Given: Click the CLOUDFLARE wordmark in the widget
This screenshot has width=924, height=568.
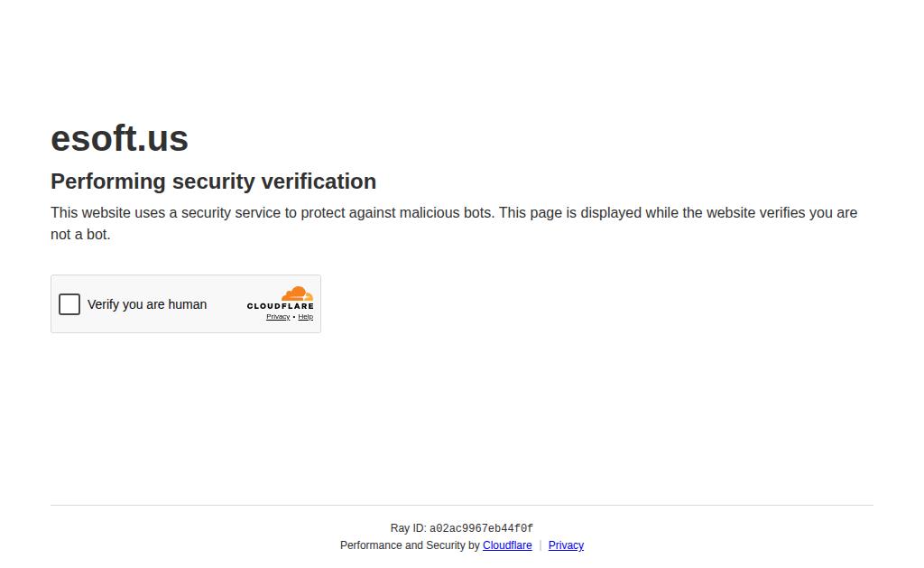Looking at the screenshot, I should pyautogui.click(x=280, y=306).
